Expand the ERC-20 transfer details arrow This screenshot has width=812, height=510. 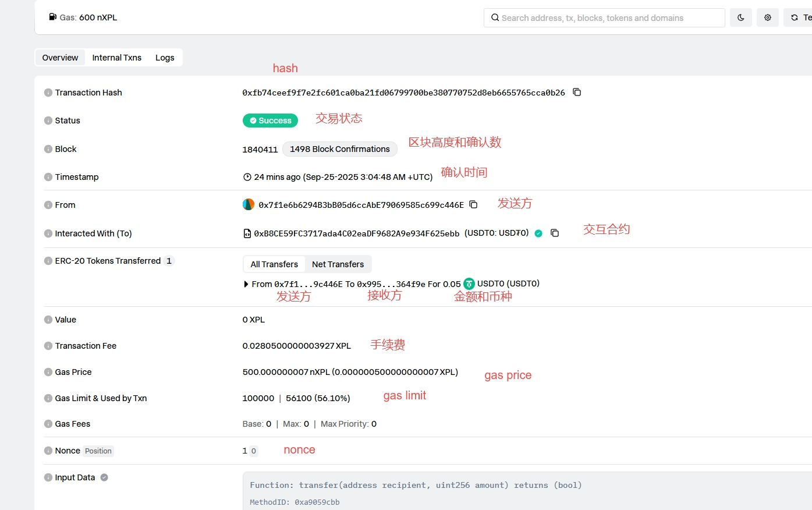coord(246,284)
